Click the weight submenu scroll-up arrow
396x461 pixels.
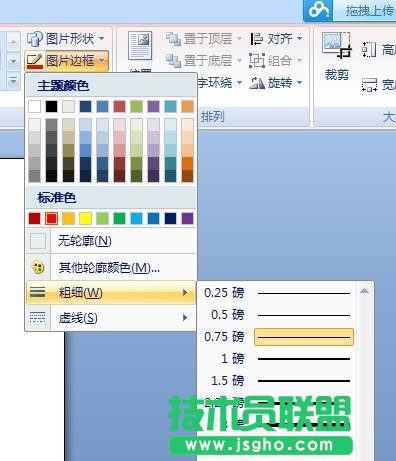coord(365,292)
